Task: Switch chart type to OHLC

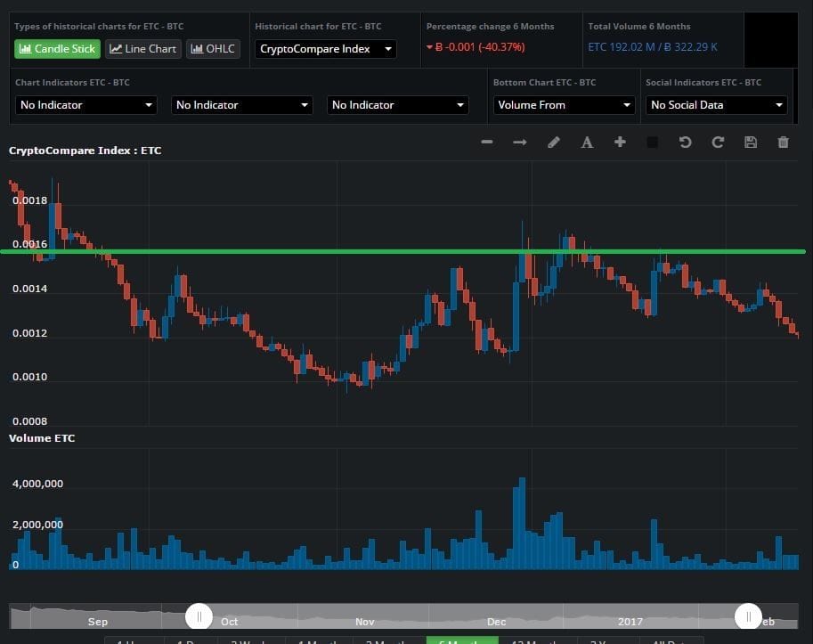Action: coord(213,49)
